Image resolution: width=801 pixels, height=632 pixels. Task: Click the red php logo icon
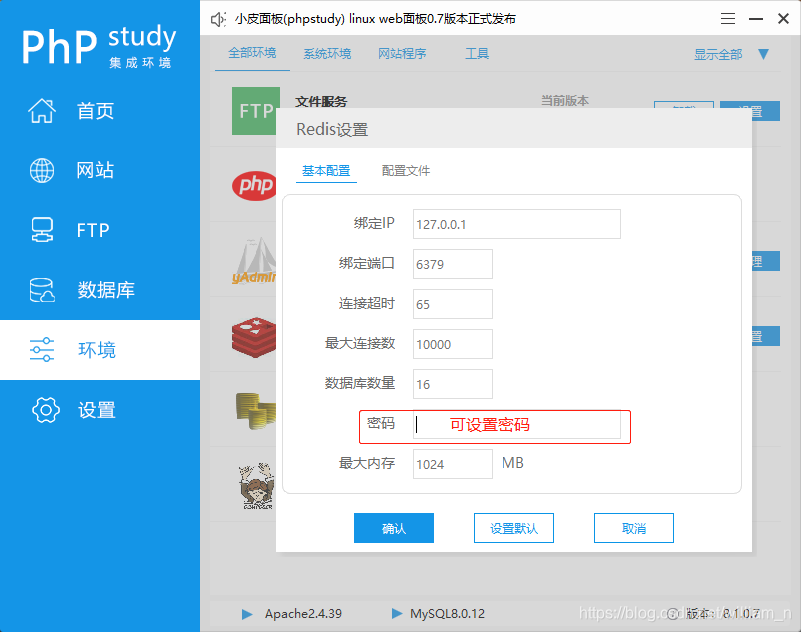point(254,185)
